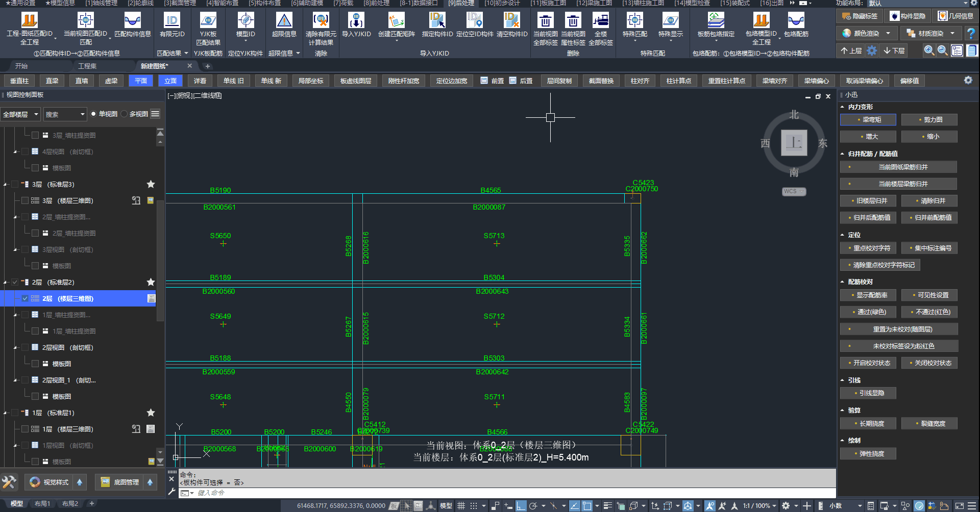Viewport: 980px width, 512px height.
Task: Click the 板筋包络指定 icon
Action: coord(716,21)
